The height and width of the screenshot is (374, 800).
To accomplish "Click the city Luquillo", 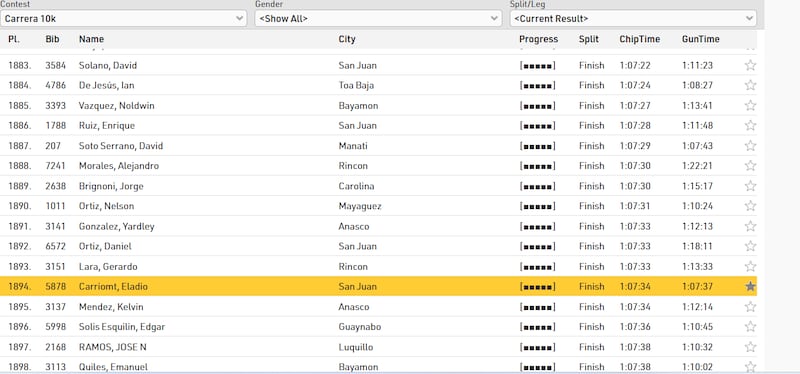I will (x=356, y=347).
